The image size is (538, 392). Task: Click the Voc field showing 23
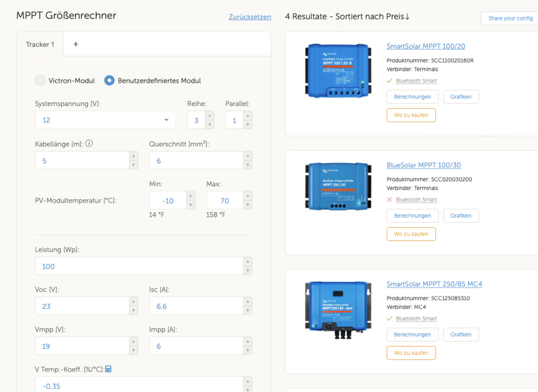point(82,306)
